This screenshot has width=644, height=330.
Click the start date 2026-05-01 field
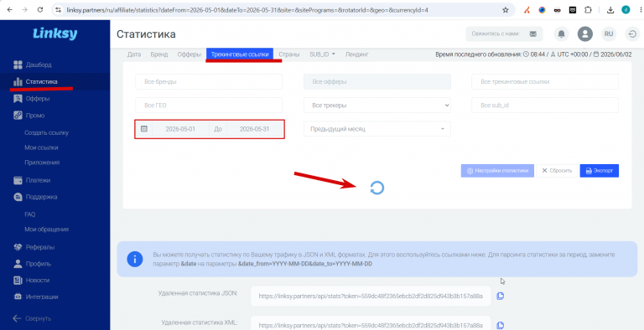click(180, 129)
